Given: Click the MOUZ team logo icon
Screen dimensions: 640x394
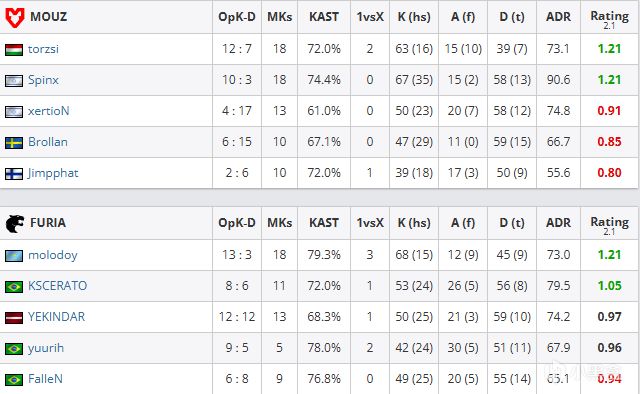Looking at the screenshot, I should [15, 17].
